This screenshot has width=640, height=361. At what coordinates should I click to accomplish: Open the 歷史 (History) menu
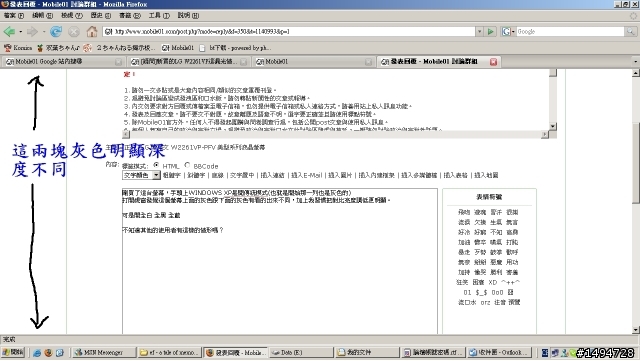pyautogui.click(x=100, y=16)
